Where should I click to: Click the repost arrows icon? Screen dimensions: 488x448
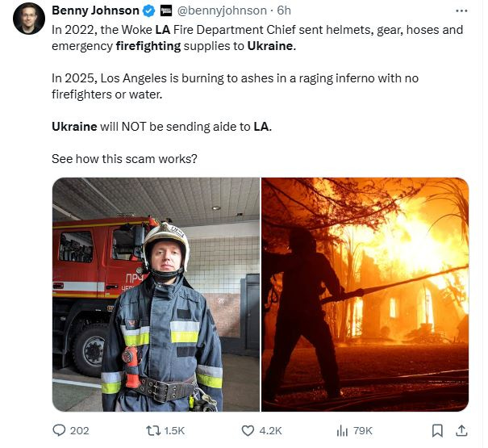point(153,431)
